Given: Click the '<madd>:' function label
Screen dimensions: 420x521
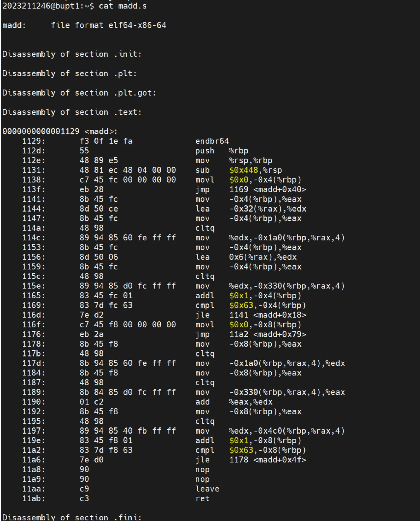Looking at the screenshot, I should coord(101,131).
